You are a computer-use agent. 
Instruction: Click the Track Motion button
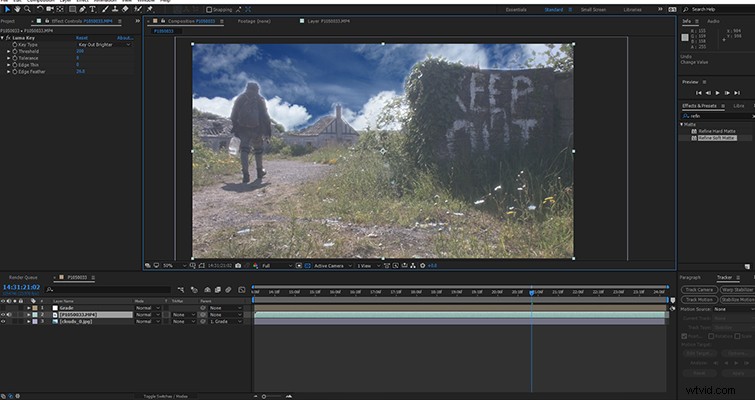699,299
